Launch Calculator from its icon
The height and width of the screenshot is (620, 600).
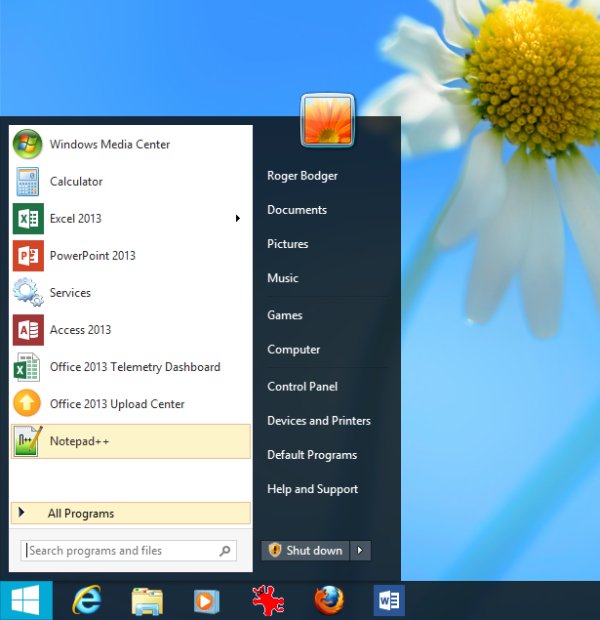27,181
